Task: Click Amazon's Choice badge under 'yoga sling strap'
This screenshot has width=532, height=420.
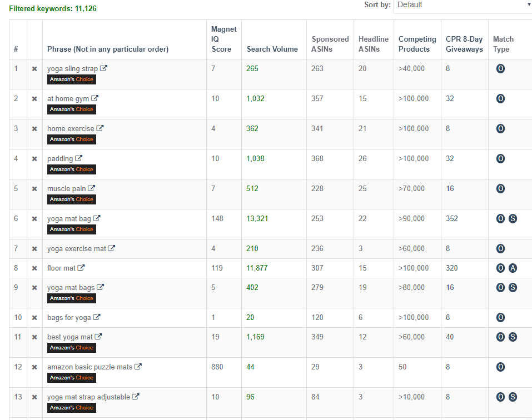Action: 72,79
